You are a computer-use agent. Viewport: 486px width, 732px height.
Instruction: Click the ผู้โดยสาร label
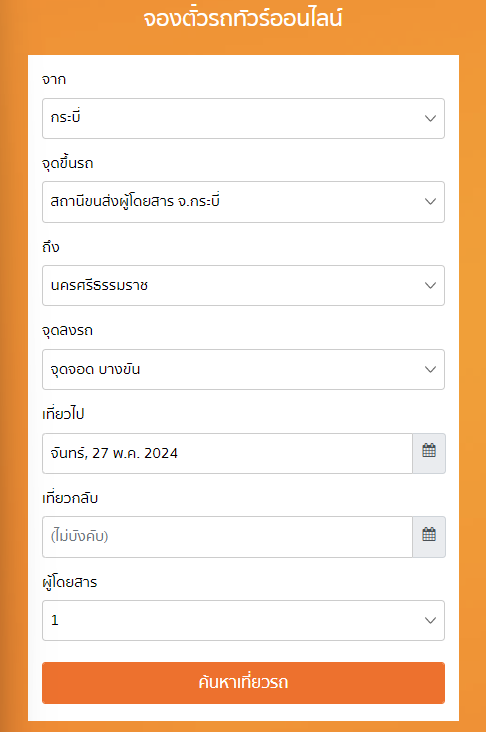tap(70, 582)
